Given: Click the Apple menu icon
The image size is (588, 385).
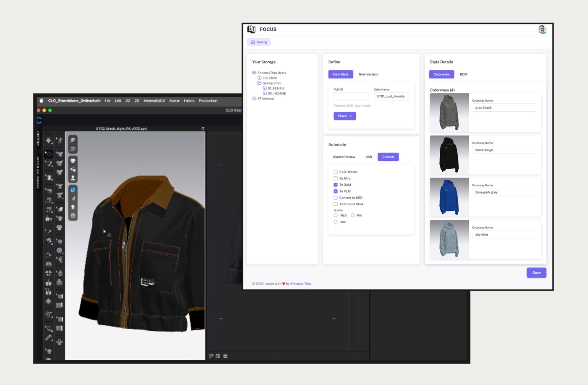Looking at the screenshot, I should (x=41, y=101).
